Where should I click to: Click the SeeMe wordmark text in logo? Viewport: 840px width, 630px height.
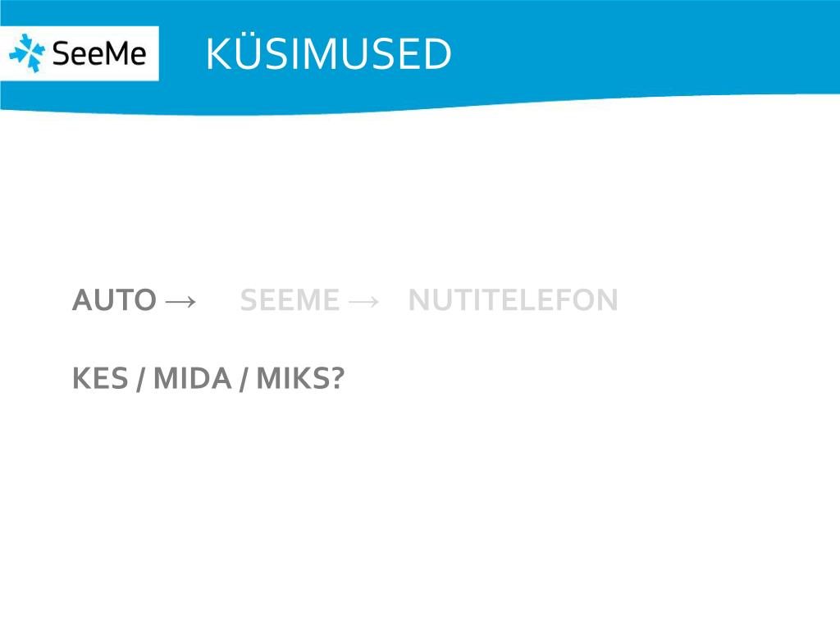pyautogui.click(x=99, y=53)
